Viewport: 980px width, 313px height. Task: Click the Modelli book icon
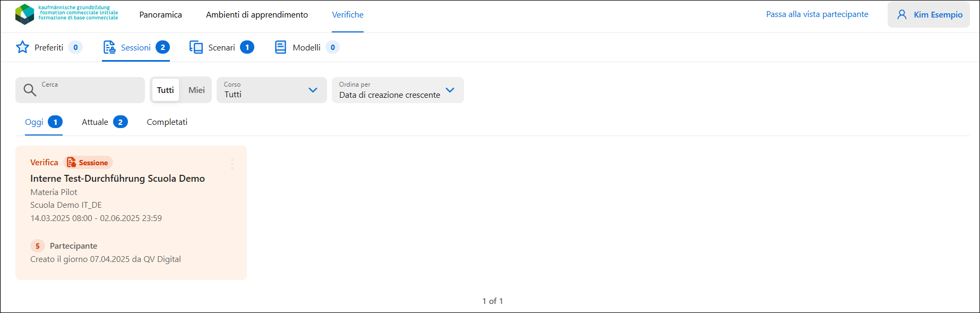coord(280,47)
